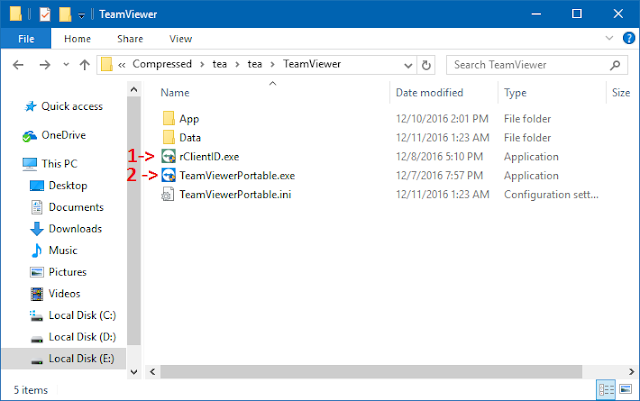Click the Forward navigation arrow
640x401 pixels.
pos(44,65)
